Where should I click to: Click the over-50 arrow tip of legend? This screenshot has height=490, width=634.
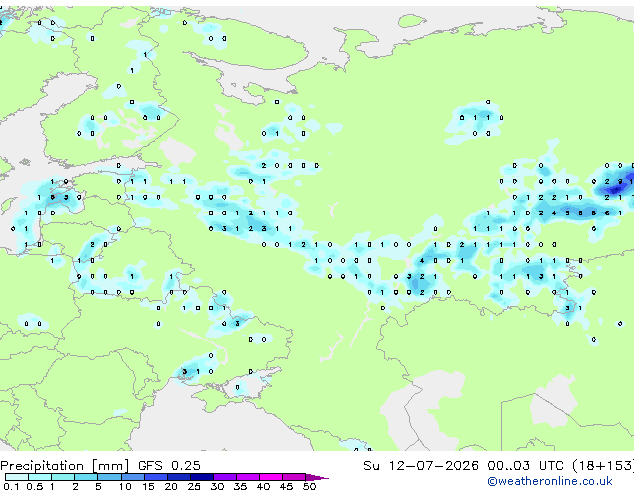point(317,477)
